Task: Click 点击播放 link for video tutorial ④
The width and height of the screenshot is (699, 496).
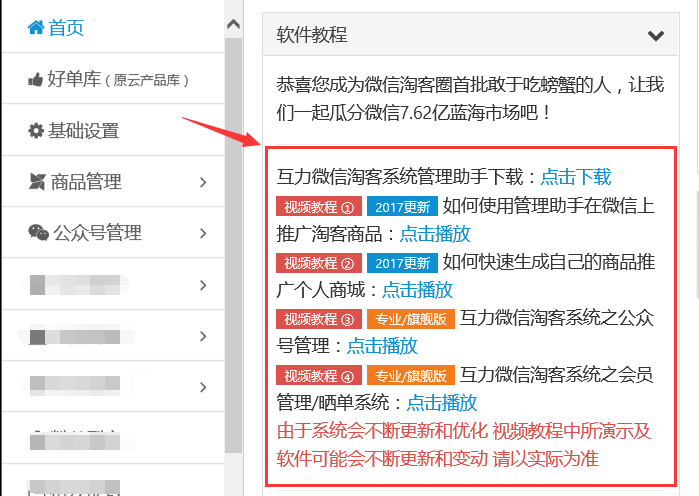Action: (x=442, y=402)
